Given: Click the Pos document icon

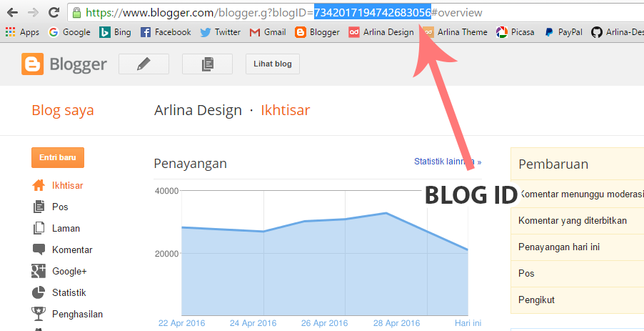Looking at the screenshot, I should [x=39, y=207].
